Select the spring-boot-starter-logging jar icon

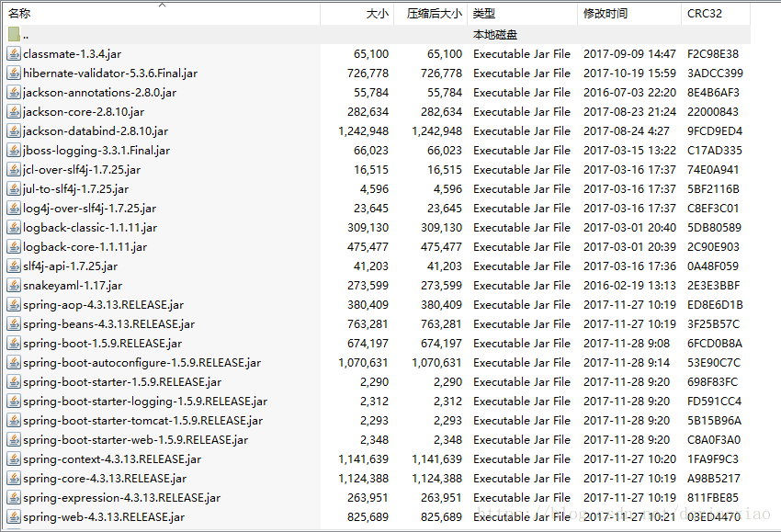point(14,402)
